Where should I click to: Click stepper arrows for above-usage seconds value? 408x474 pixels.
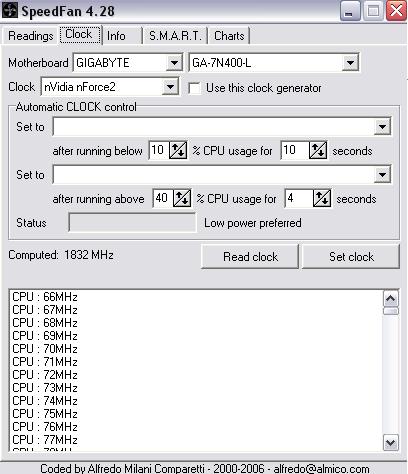322,198
